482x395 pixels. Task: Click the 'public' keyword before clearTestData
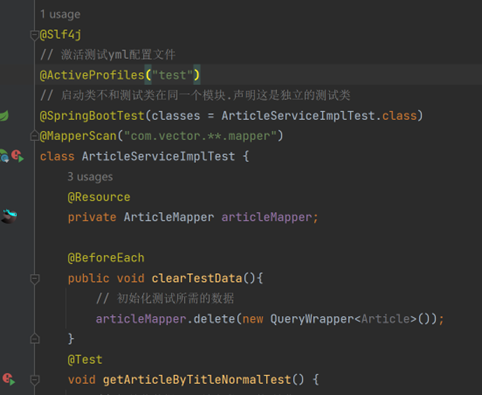click(x=88, y=278)
